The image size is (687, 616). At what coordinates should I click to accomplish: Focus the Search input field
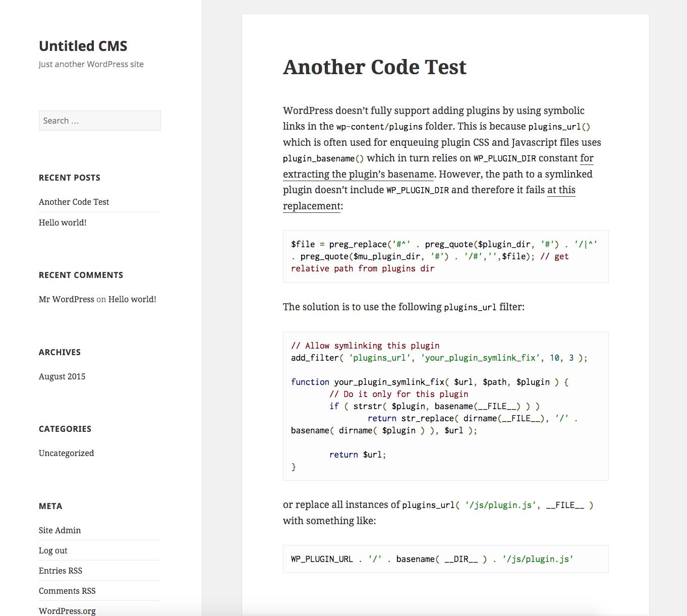99,121
